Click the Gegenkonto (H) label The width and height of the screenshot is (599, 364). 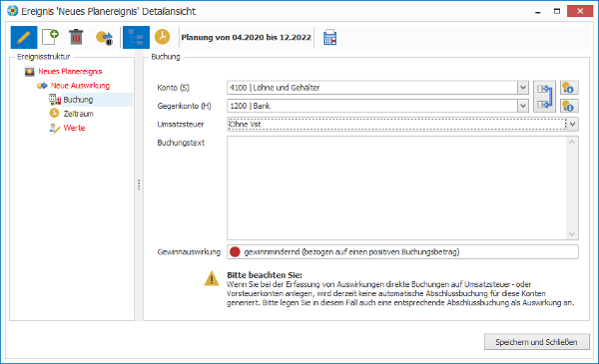[184, 106]
